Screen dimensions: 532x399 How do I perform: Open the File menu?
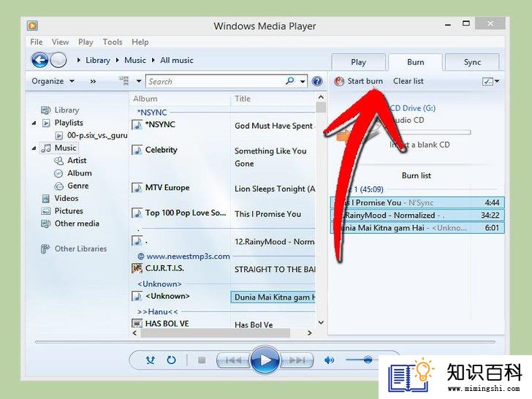pos(37,42)
